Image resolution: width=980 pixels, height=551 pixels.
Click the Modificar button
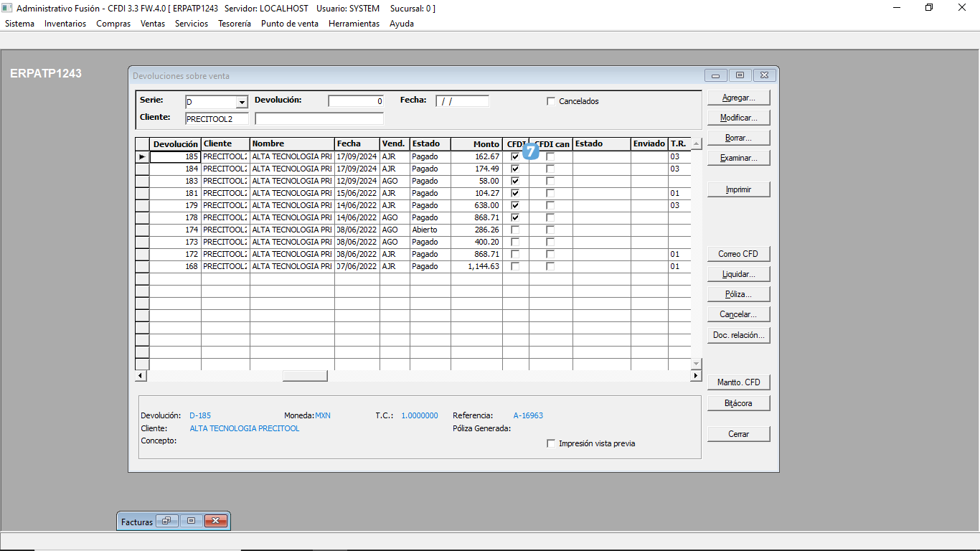[738, 117]
